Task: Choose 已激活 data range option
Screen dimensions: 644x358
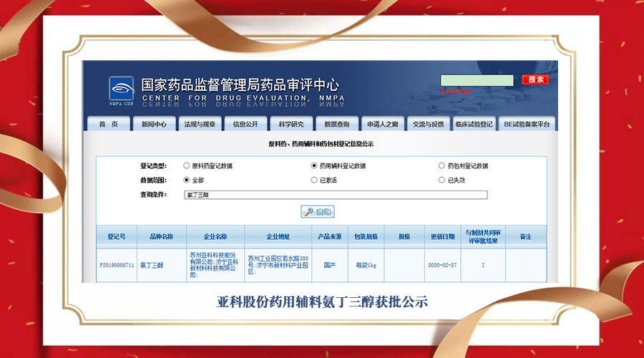Action: pyautogui.click(x=314, y=180)
